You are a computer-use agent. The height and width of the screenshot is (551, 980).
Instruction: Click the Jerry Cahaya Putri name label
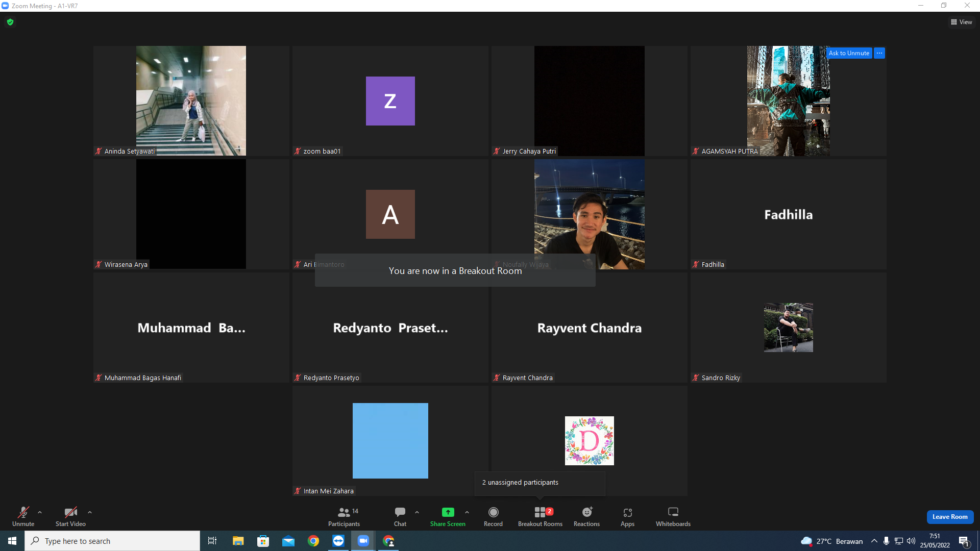(529, 151)
